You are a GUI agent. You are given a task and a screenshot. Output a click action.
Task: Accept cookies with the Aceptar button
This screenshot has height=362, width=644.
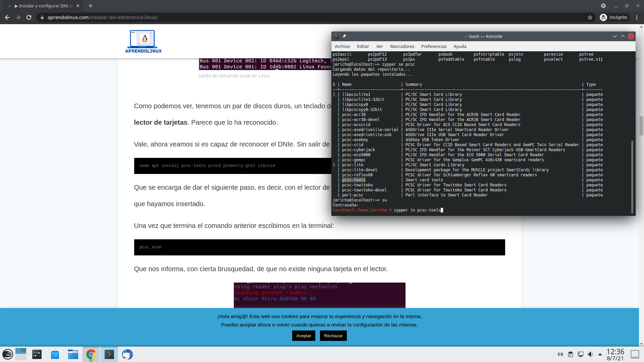[x=304, y=336]
